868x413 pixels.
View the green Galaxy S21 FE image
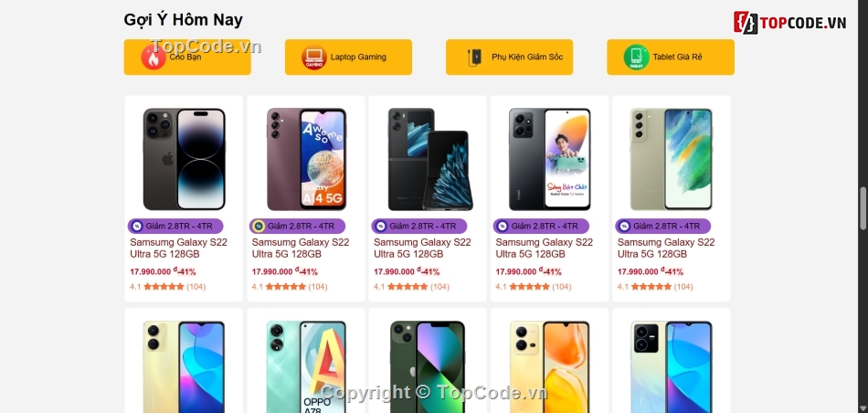(671, 159)
